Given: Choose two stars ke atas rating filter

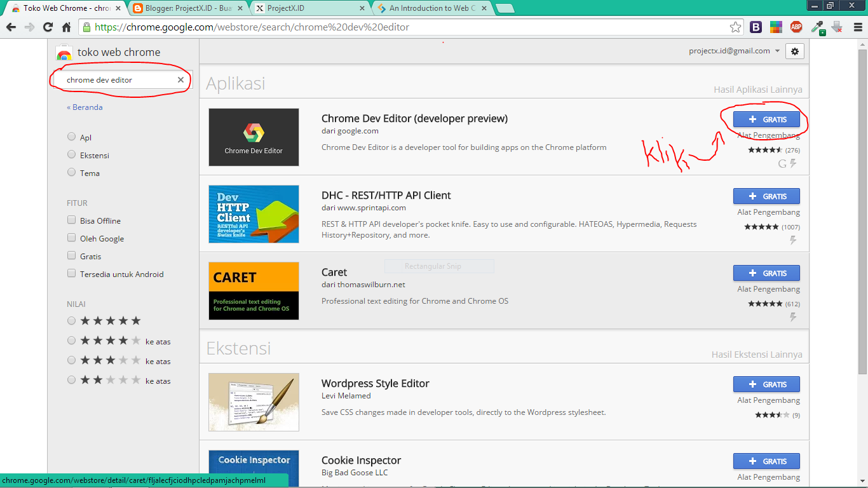Looking at the screenshot, I should pyautogui.click(x=71, y=380).
